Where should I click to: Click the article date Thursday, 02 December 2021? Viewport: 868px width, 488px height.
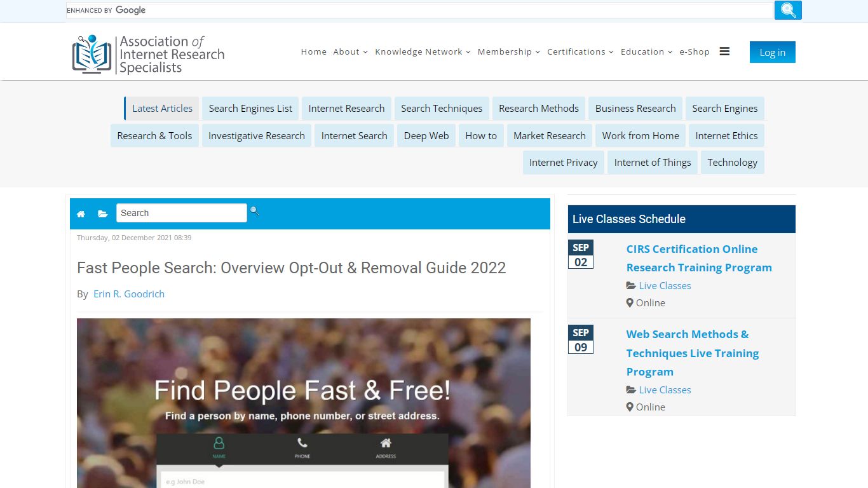134,238
